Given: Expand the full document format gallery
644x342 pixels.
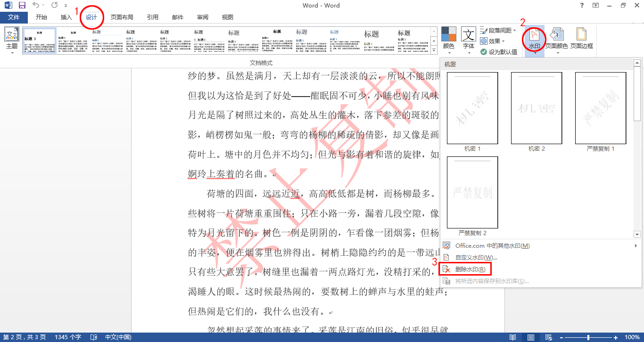Looking at the screenshot, I should pos(434,50).
